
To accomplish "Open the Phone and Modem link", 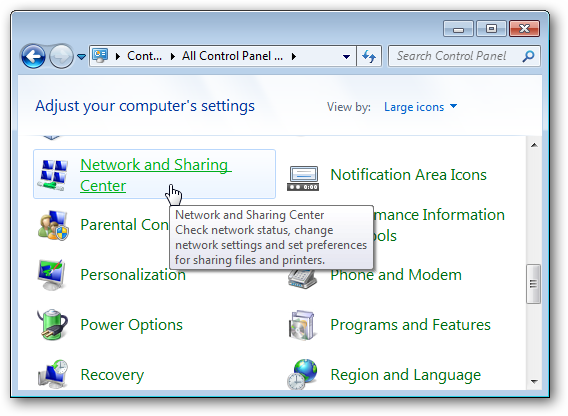I will (396, 275).
